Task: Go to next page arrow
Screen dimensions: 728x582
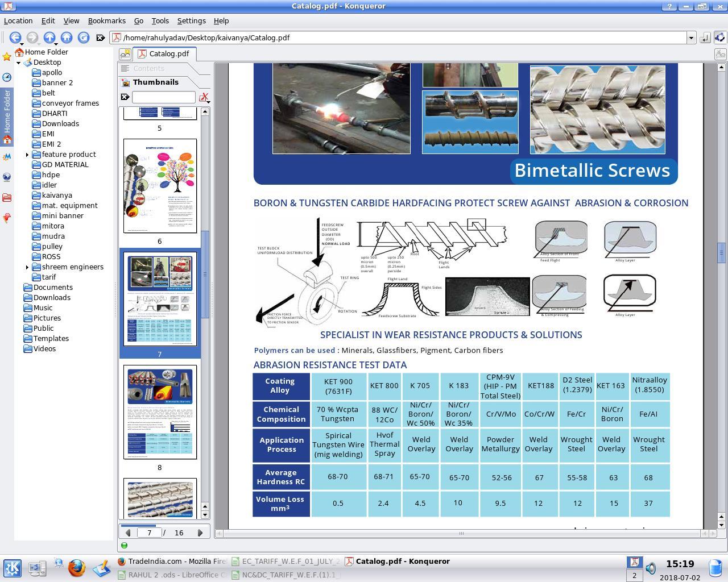Action: [x=200, y=533]
